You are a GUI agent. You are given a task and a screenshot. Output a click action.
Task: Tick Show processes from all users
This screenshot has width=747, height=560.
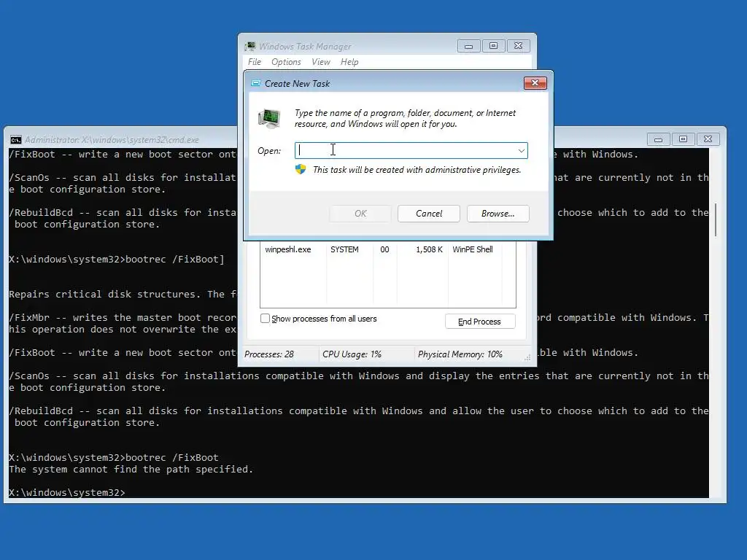(265, 318)
